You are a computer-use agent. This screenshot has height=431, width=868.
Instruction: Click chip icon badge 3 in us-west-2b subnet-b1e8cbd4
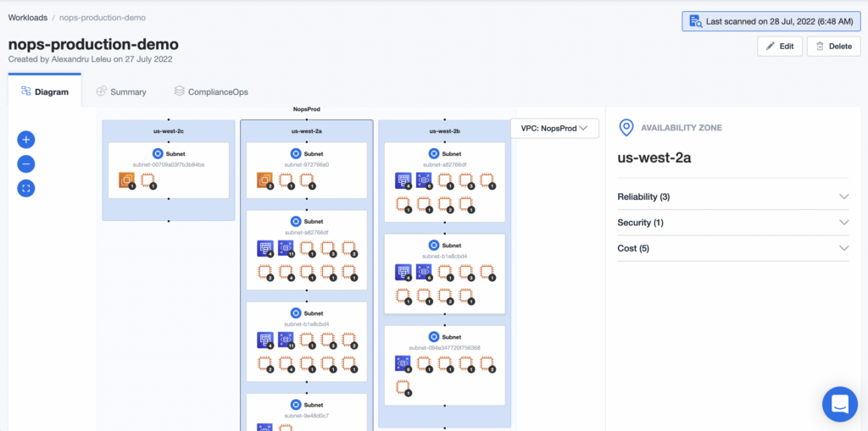click(x=466, y=272)
